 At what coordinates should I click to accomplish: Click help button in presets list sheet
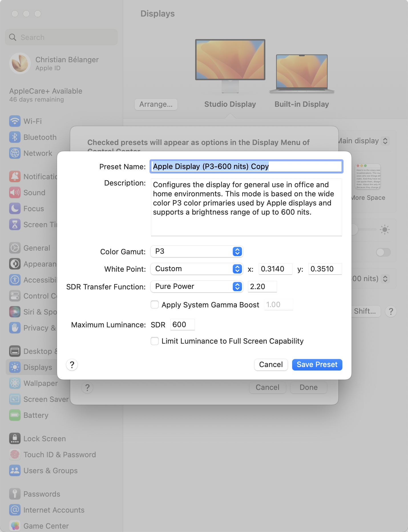pos(87,388)
